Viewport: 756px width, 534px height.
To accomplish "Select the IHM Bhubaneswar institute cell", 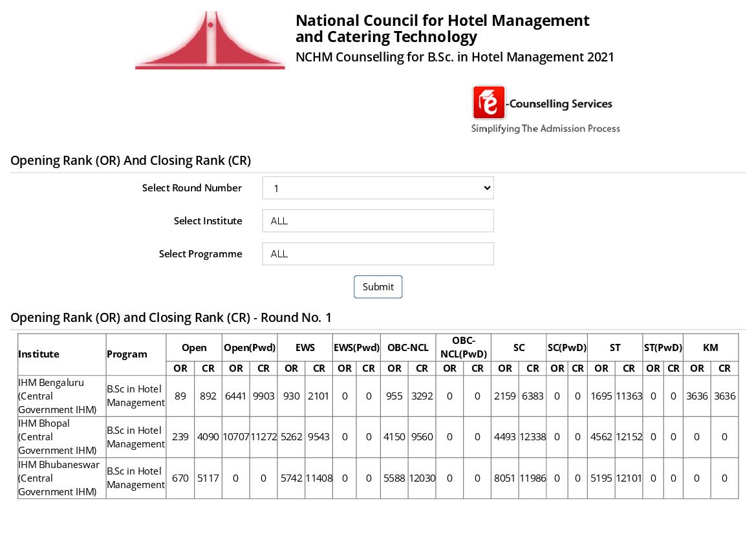I will pos(61,478).
